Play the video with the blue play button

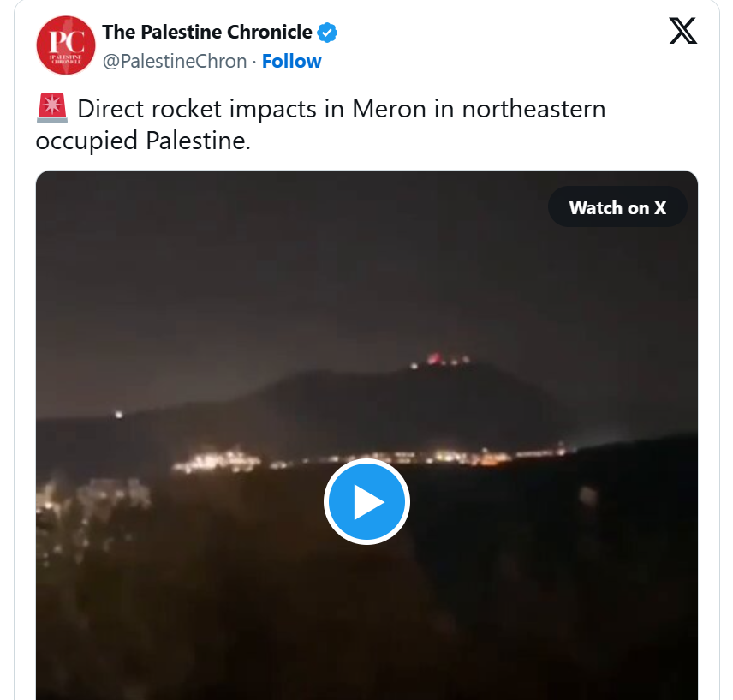point(366,502)
